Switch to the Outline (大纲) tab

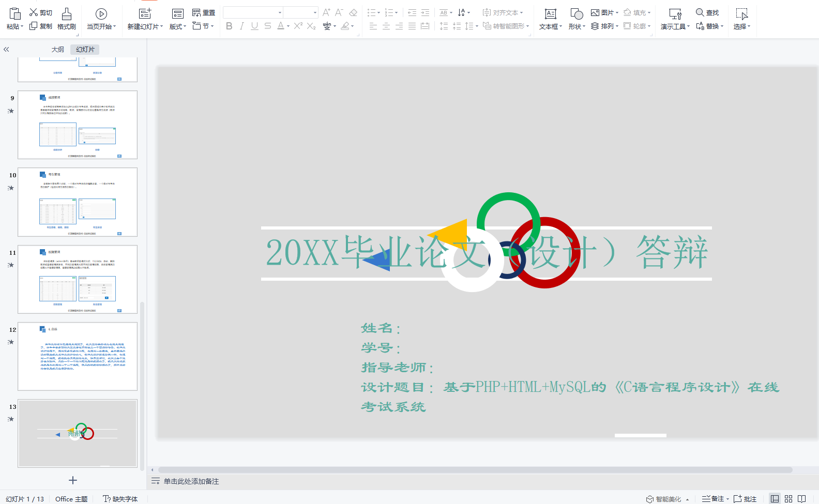pyautogui.click(x=58, y=50)
